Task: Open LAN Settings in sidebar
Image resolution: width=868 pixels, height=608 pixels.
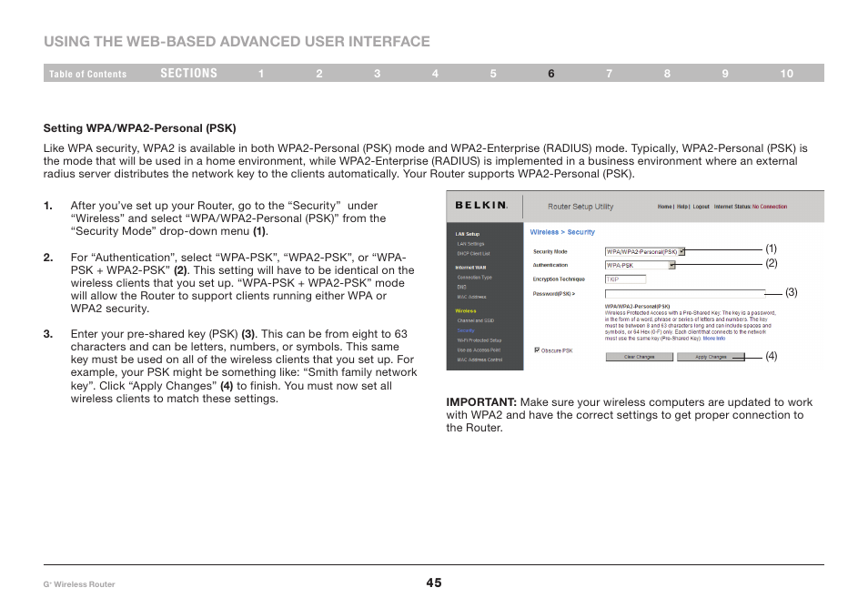Action: click(x=470, y=244)
